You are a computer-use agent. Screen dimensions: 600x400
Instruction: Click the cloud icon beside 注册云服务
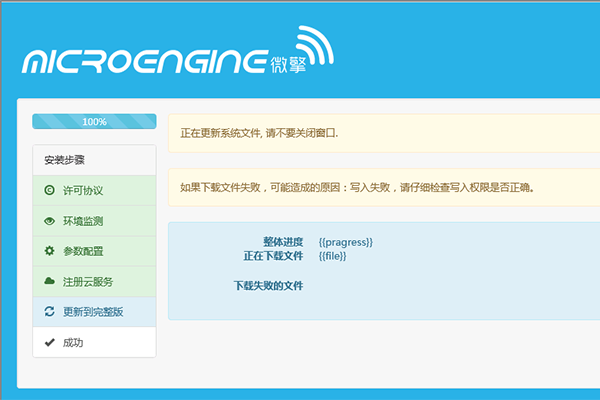pyautogui.click(x=49, y=281)
